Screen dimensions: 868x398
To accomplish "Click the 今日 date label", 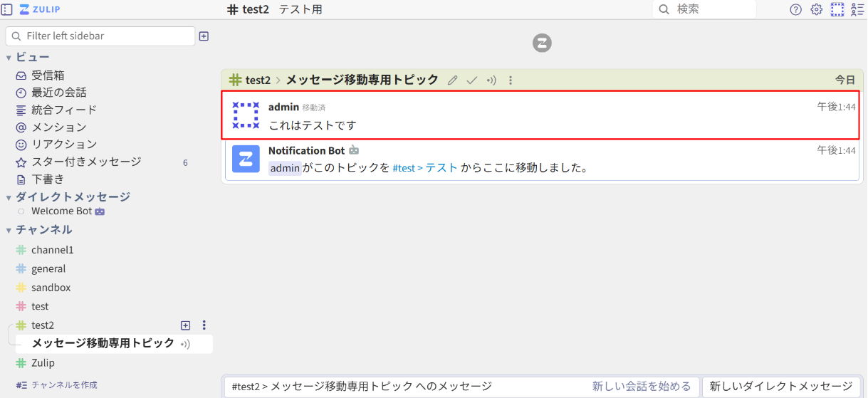I will 845,80.
